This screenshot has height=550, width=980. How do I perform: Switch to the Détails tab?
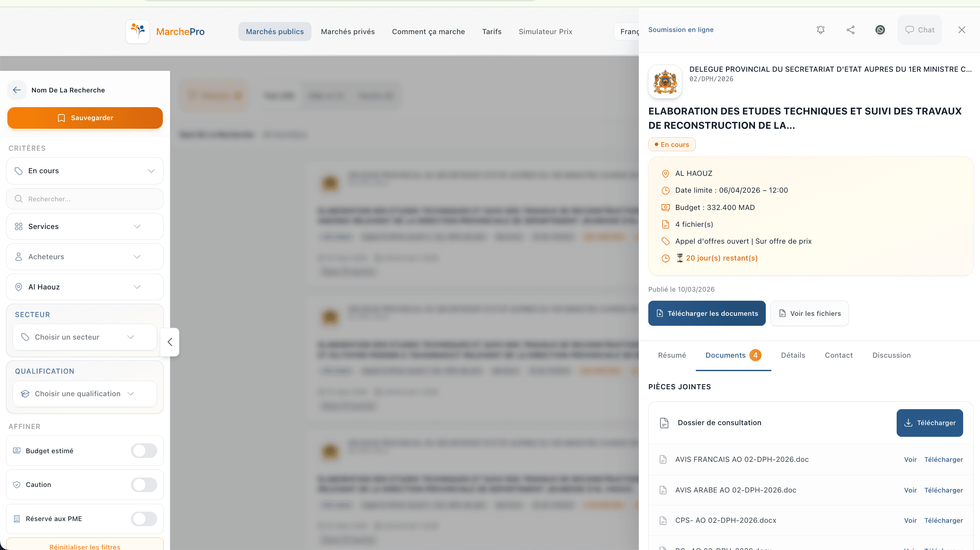click(793, 355)
